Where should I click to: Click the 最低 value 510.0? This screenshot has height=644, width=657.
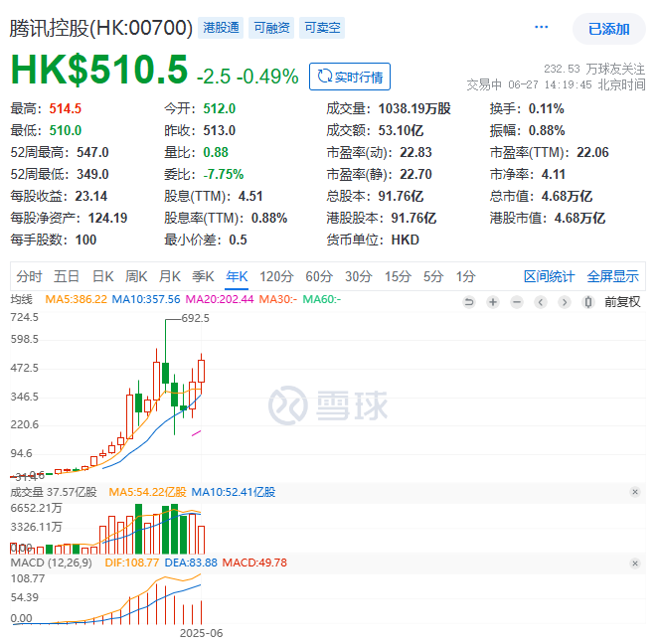66,131
